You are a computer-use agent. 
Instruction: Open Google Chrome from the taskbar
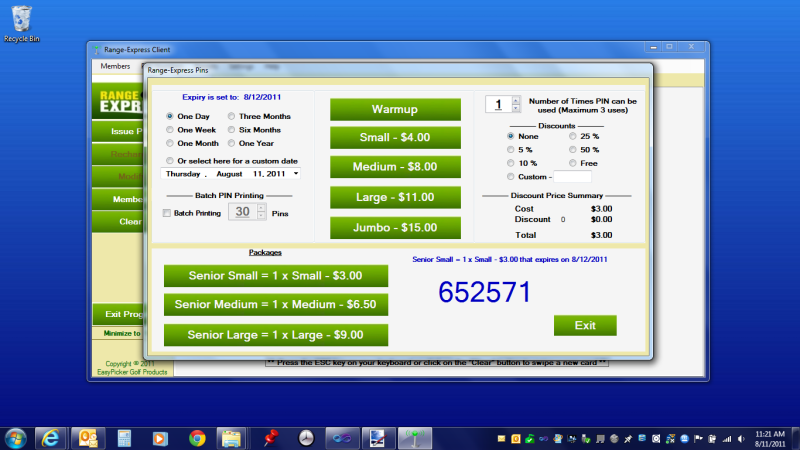pos(197,438)
